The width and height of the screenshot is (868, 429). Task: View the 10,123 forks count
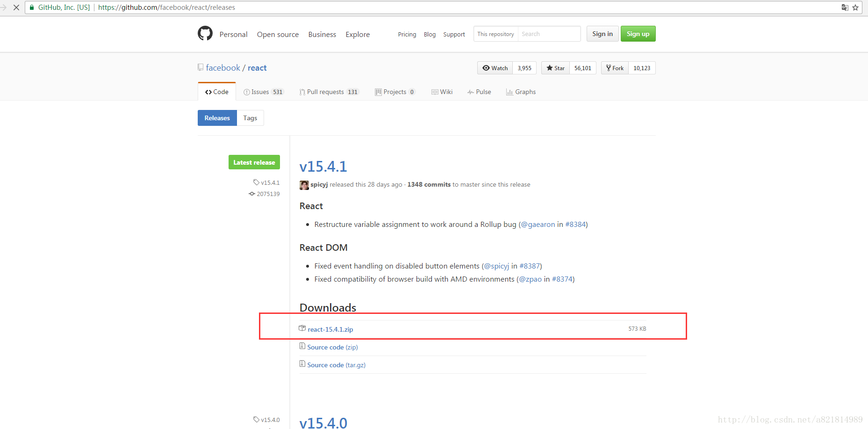[x=642, y=68]
